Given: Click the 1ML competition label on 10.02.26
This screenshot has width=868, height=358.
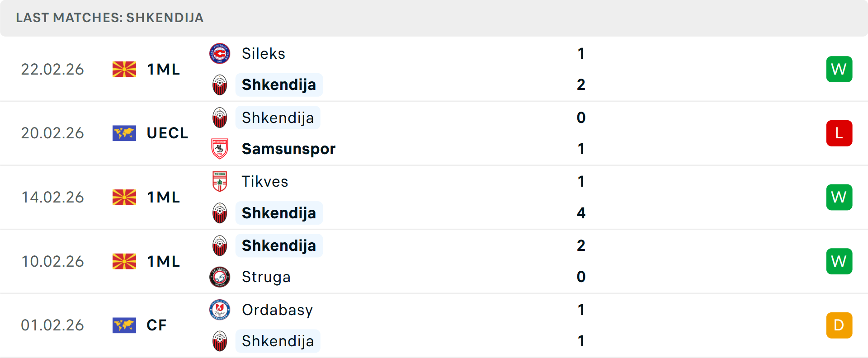Looking at the screenshot, I should click(163, 261).
